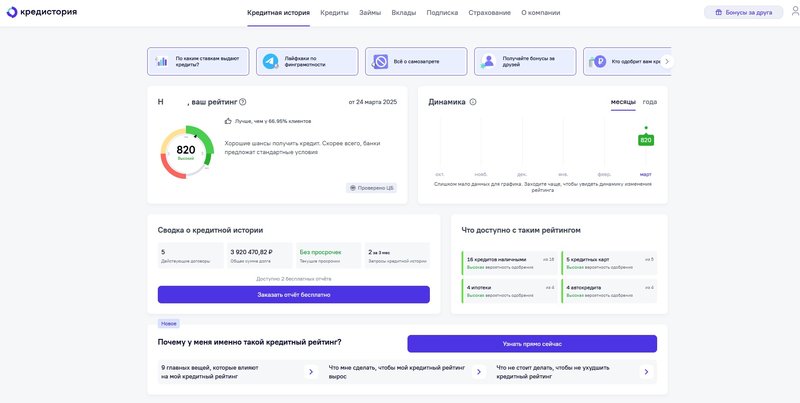Click the 820 credit score gauge
Image resolution: width=800 pixels, height=403 pixels.
point(186,152)
